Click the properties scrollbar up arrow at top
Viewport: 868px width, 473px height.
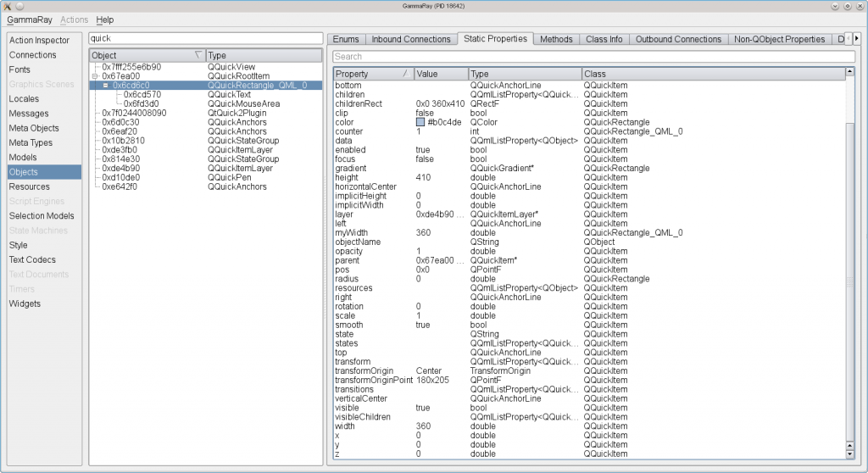850,72
